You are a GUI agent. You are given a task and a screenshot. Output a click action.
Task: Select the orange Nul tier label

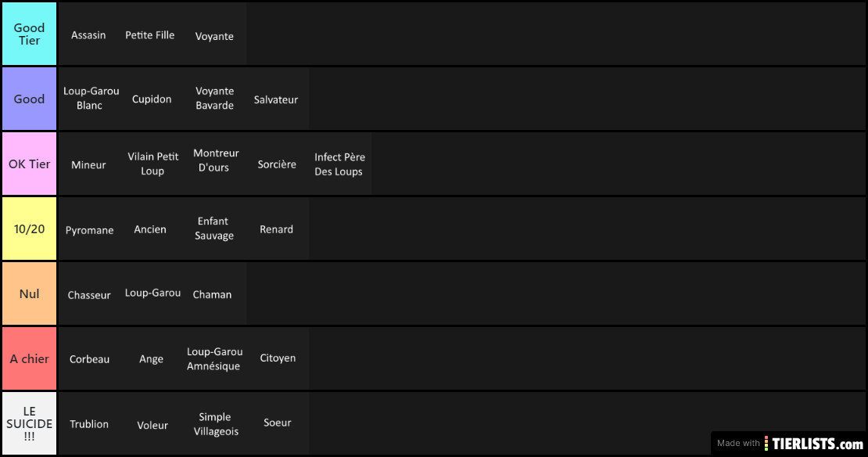pos(30,293)
